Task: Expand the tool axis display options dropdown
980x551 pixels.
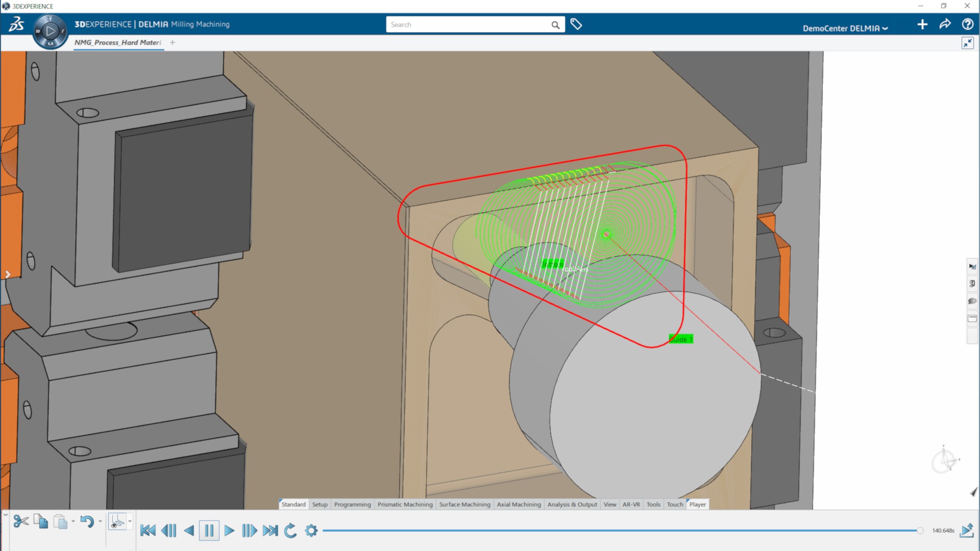Action: (x=130, y=522)
